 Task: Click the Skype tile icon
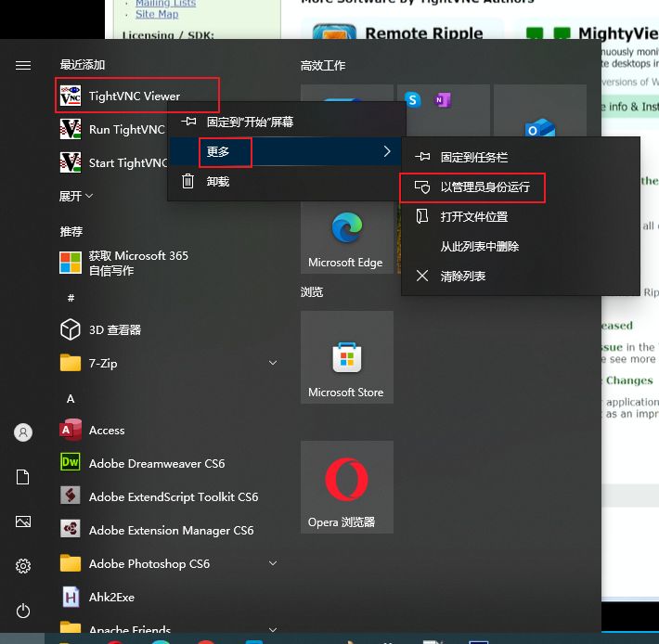pos(412,99)
